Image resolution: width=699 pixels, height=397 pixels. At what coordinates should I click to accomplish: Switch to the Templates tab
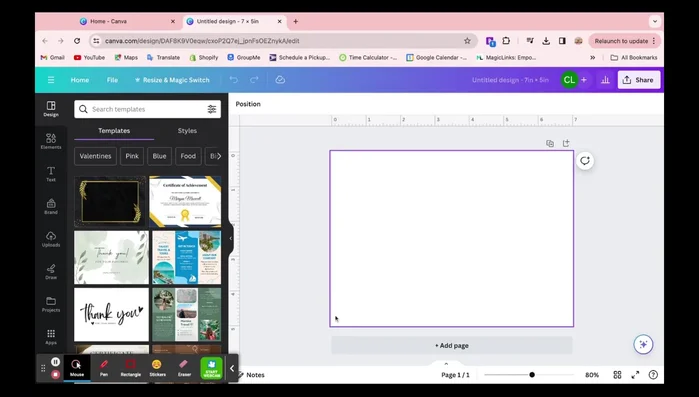click(x=114, y=131)
